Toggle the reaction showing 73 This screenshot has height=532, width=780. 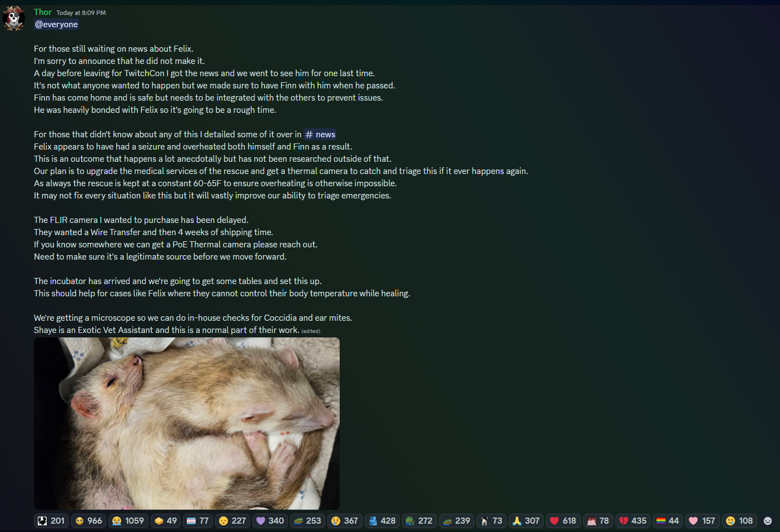pyautogui.click(x=491, y=521)
